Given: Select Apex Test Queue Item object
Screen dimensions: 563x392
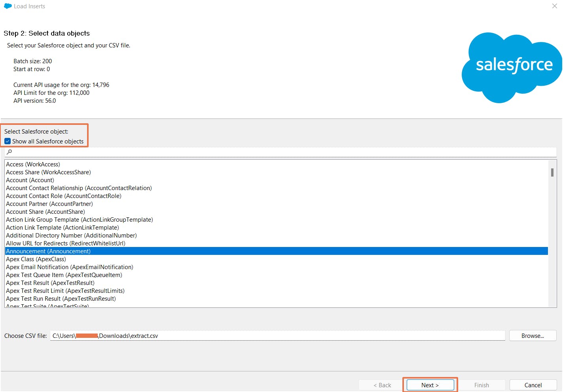Looking at the screenshot, I should click(276, 275).
